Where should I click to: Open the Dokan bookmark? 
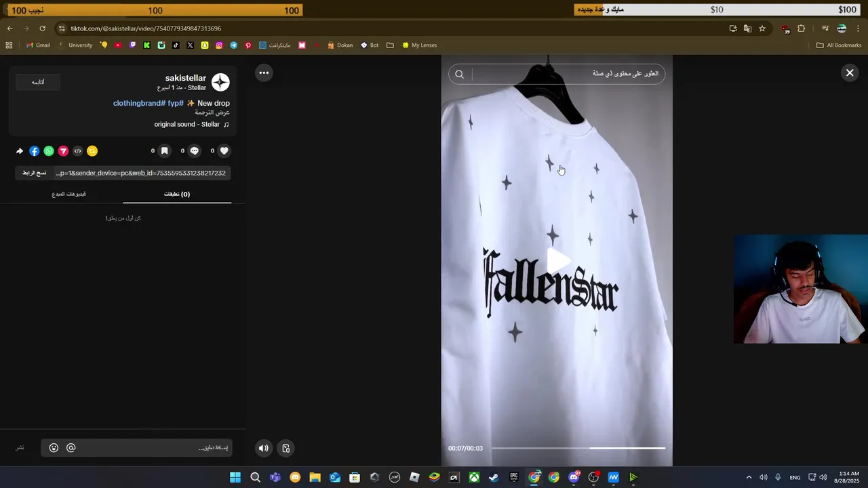coord(340,45)
